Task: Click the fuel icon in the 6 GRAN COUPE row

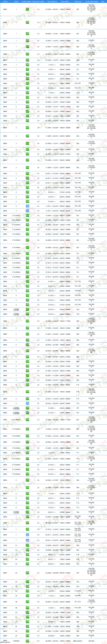Action: coord(28,512)
